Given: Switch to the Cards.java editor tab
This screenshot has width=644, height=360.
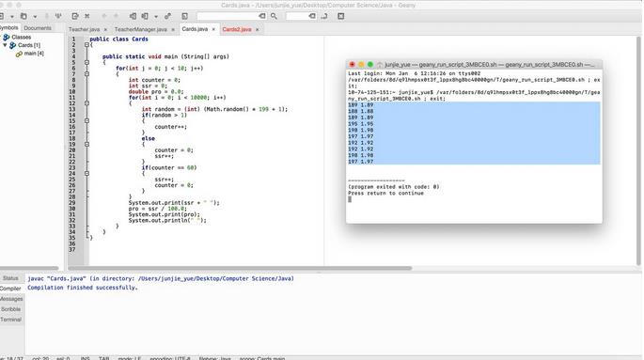Looking at the screenshot, I should pyautogui.click(x=195, y=29).
